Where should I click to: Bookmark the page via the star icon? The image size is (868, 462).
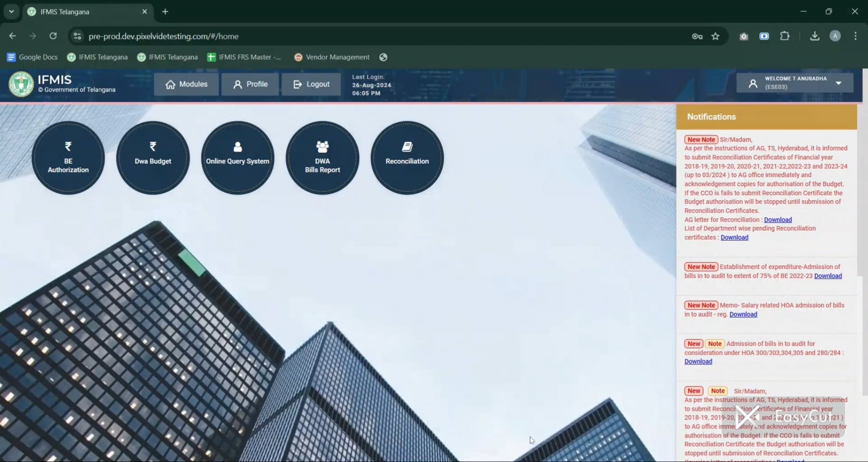pos(715,36)
